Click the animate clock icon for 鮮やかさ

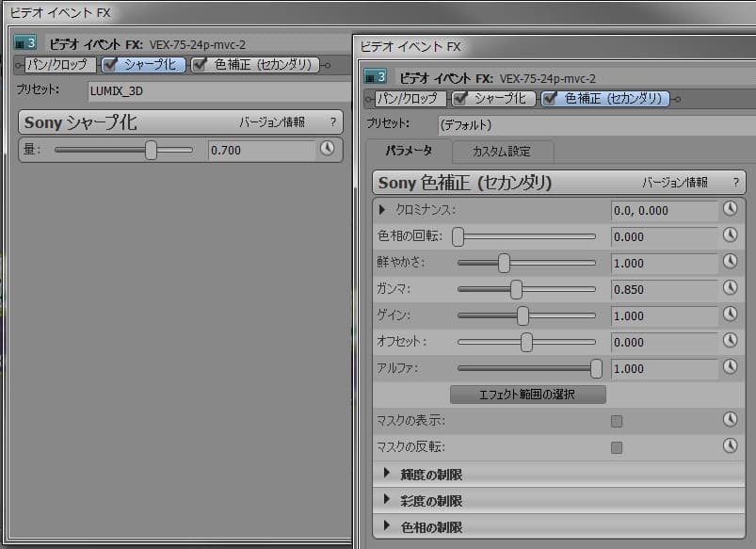pyautogui.click(x=730, y=263)
